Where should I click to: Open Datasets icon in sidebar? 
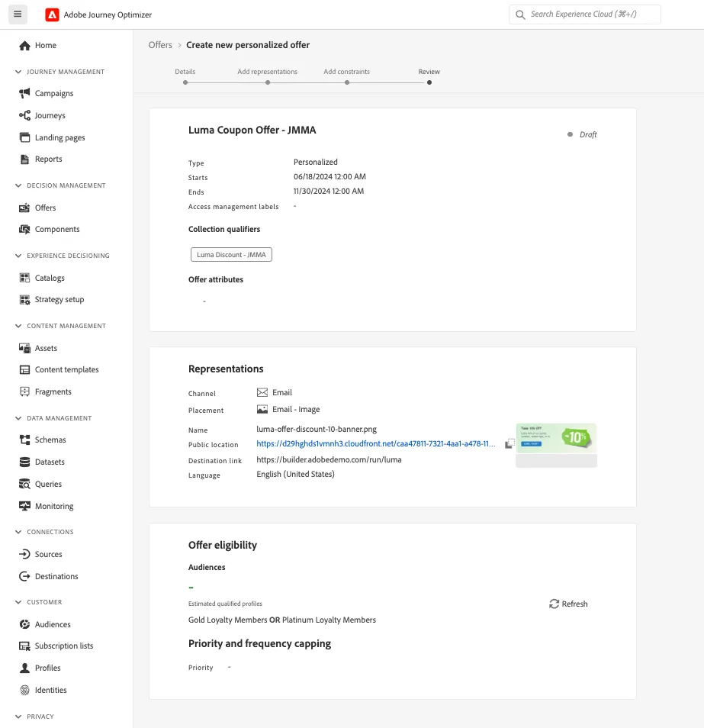24,462
